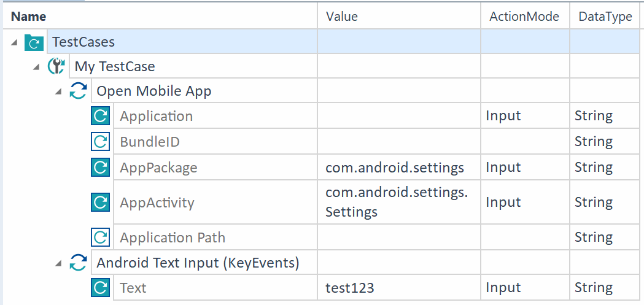Open ActionMode cell for AppActivity row
Image resolution: width=644 pixels, height=305 pixels.
(525, 202)
